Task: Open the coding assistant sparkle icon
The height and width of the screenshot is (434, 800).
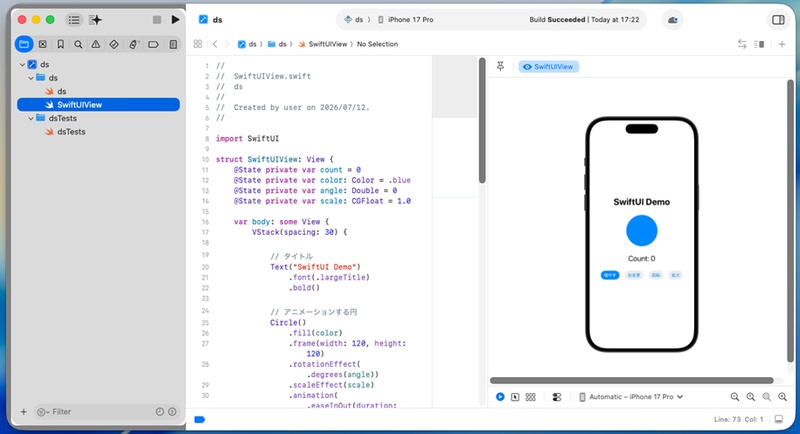Action: [x=95, y=20]
